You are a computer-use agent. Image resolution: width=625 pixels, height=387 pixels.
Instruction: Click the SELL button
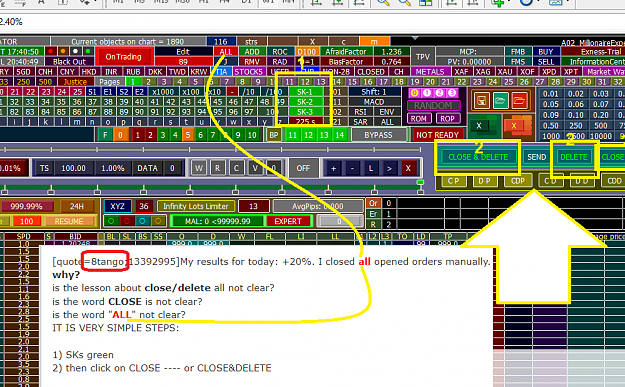pyautogui.click(x=545, y=62)
